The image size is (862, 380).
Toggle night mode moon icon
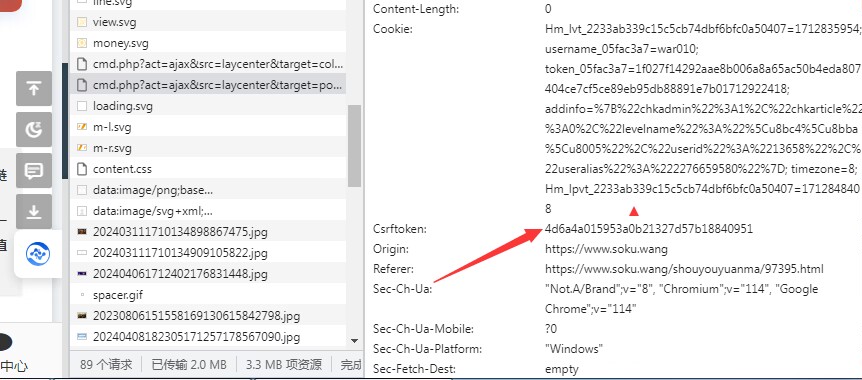(34, 130)
